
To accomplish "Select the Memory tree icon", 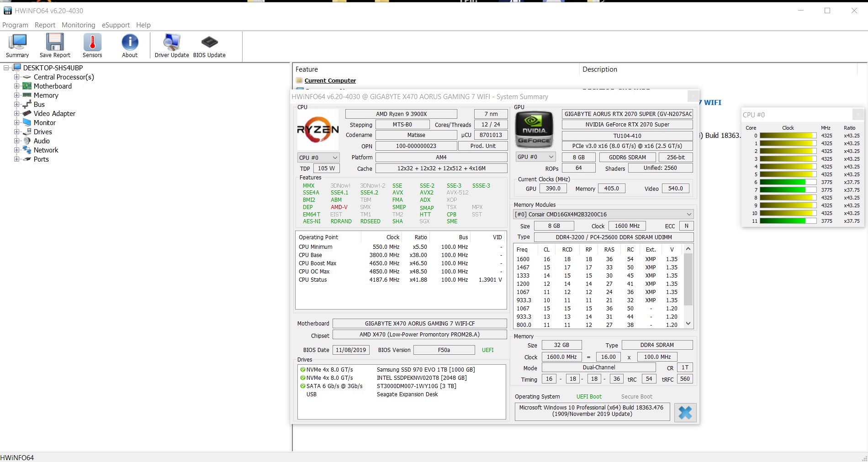I will coord(27,95).
